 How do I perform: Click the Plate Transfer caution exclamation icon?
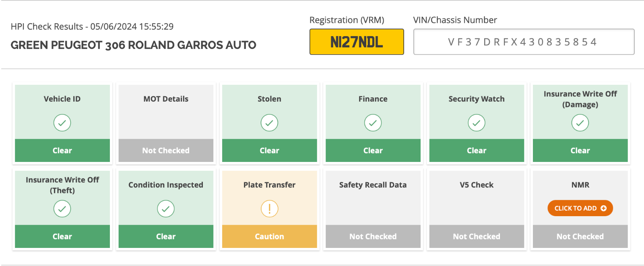tap(269, 209)
